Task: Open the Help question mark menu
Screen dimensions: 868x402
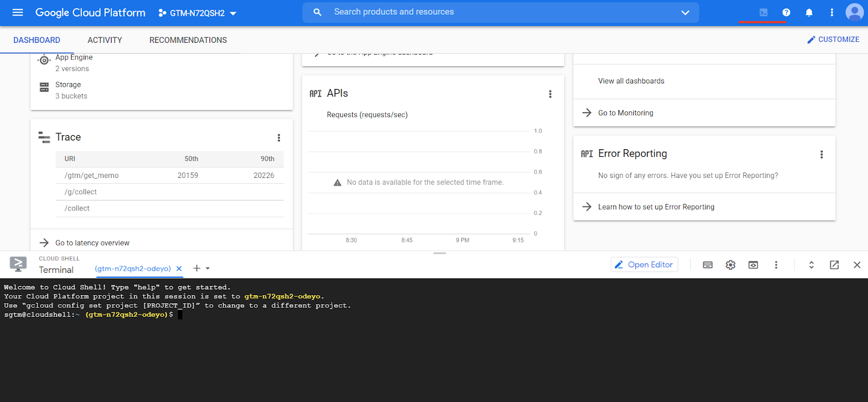Action: coord(786,12)
